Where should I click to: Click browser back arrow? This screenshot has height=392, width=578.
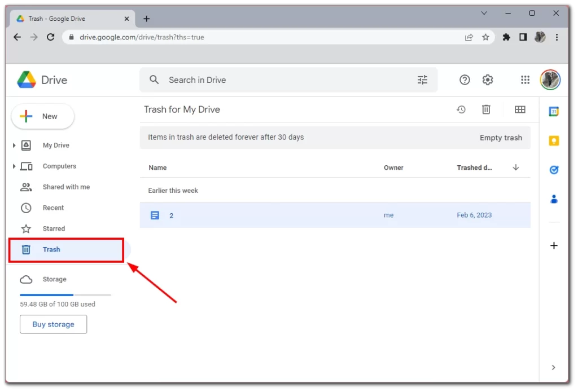(x=17, y=37)
